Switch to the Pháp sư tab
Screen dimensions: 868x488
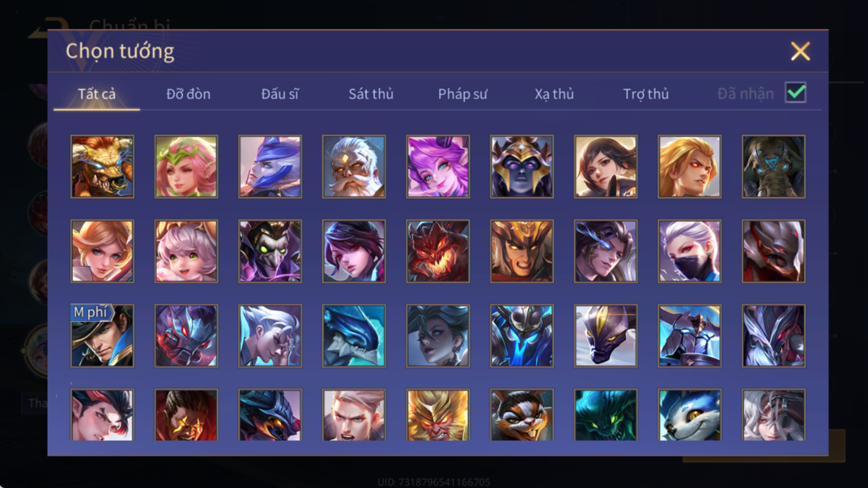point(463,94)
